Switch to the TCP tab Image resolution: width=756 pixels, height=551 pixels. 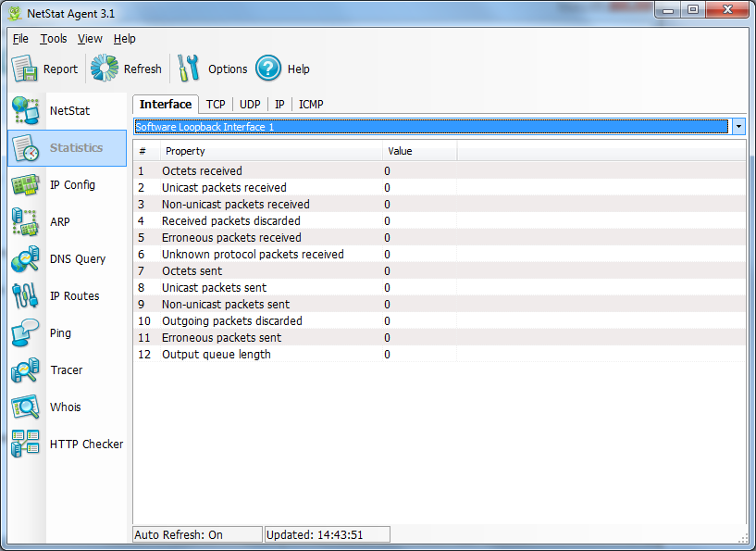click(216, 105)
